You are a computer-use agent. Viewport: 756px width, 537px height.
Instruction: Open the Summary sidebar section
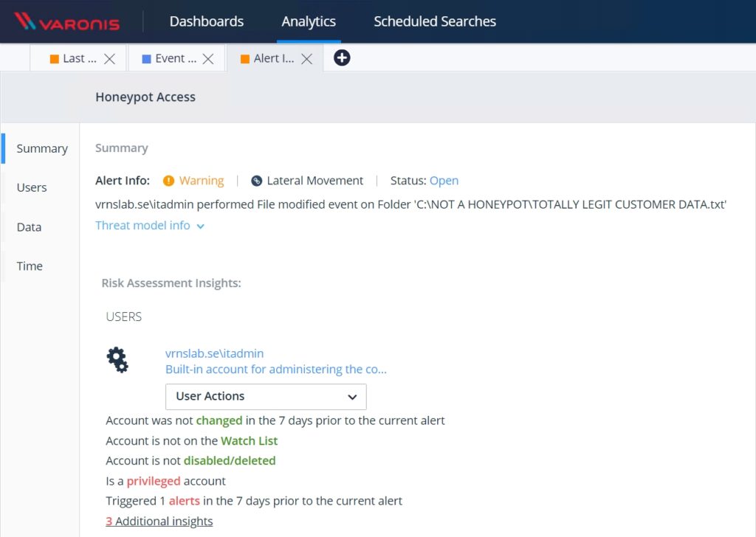(x=42, y=148)
